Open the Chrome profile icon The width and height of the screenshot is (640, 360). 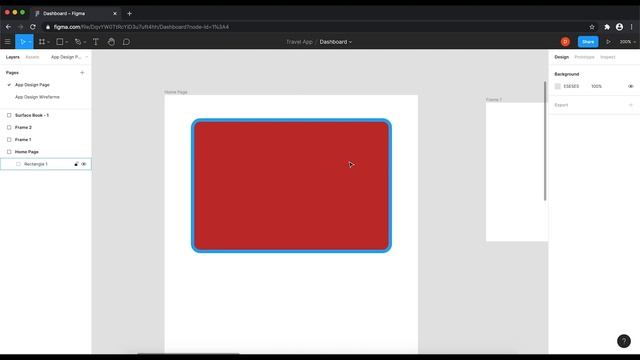click(619, 27)
